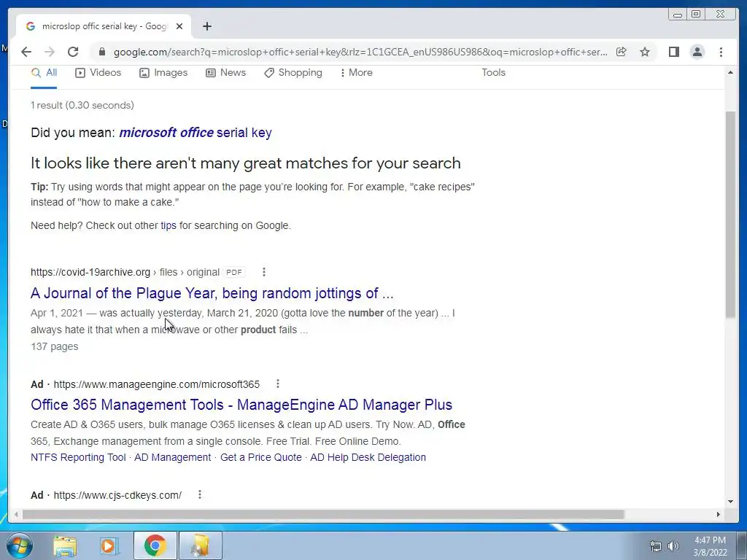Open the volume speaker tray icon

(673, 546)
